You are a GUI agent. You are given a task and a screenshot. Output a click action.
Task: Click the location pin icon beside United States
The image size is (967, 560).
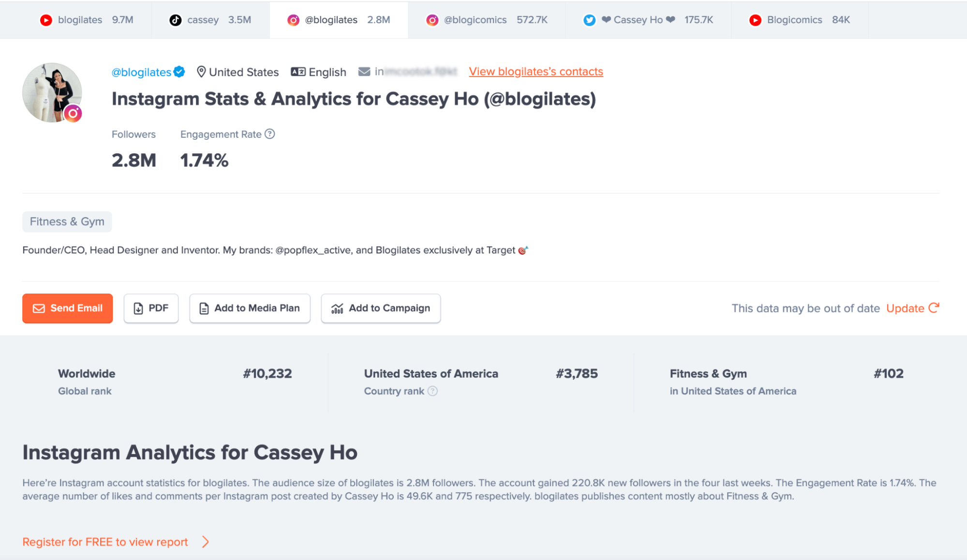(x=201, y=72)
